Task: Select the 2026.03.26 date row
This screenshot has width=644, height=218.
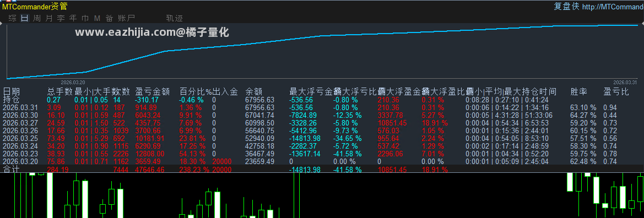Action: [20, 130]
